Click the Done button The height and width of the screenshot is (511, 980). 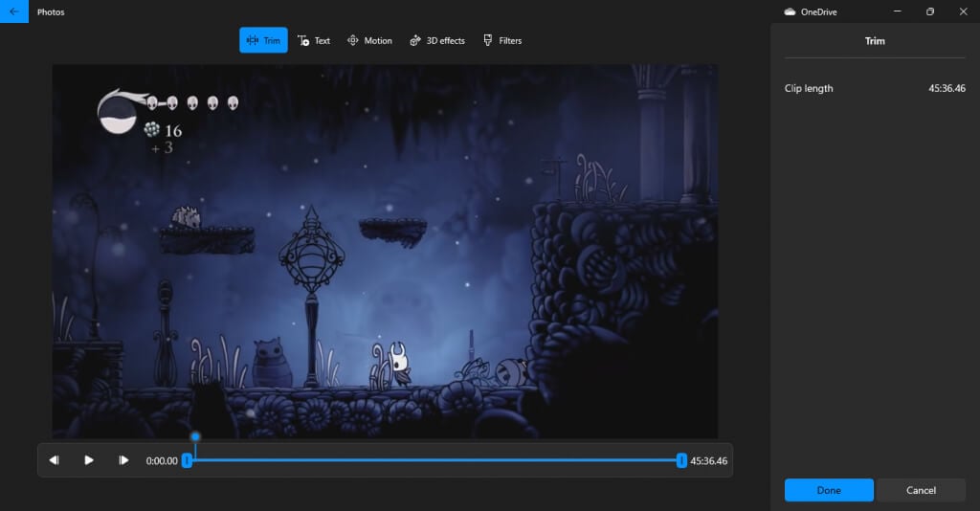coord(829,490)
